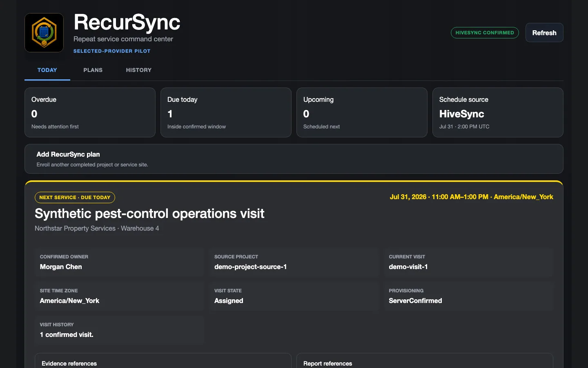Screen dimensions: 588x368
Task: Select the Due today summary card
Action: click(226, 112)
